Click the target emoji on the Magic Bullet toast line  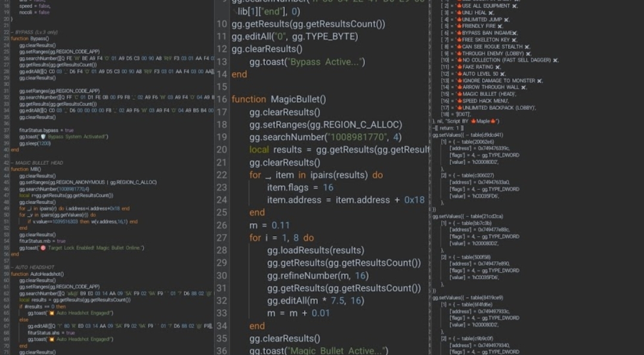(44, 248)
